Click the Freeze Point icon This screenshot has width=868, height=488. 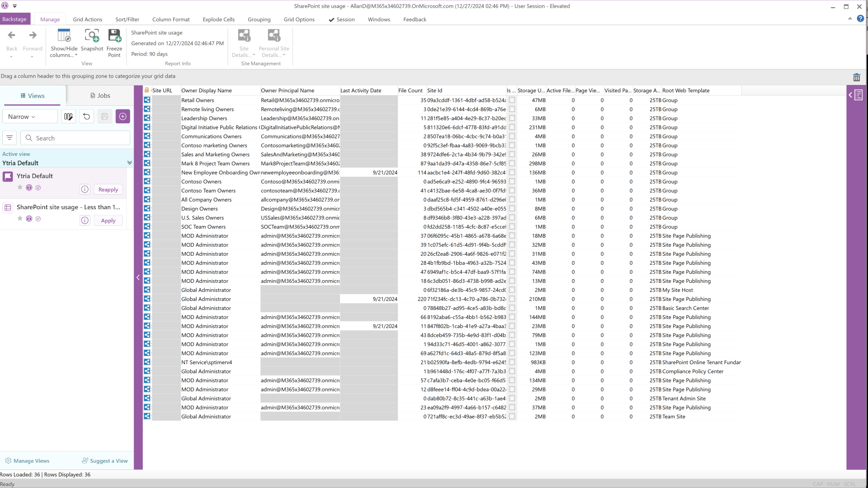114,36
